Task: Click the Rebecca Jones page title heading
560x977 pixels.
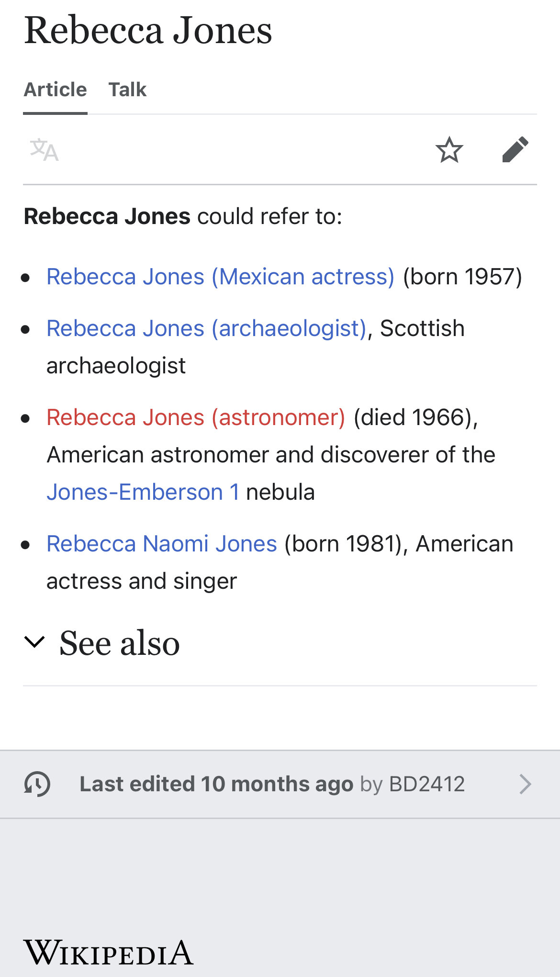Action: coord(148,30)
